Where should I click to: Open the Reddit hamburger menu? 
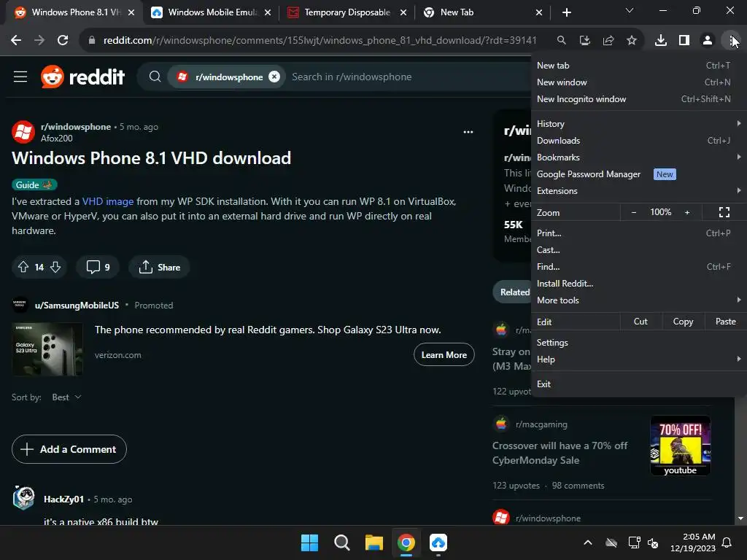[20, 77]
